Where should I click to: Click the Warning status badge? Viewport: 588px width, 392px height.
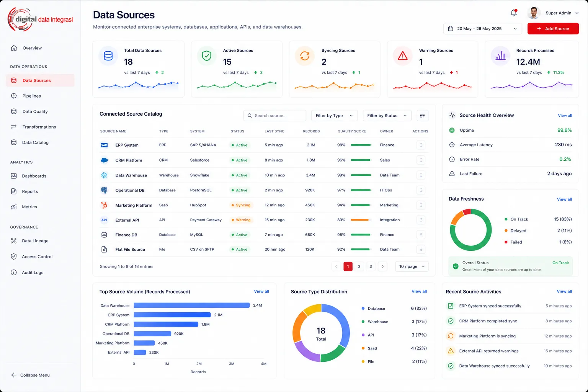241,220
